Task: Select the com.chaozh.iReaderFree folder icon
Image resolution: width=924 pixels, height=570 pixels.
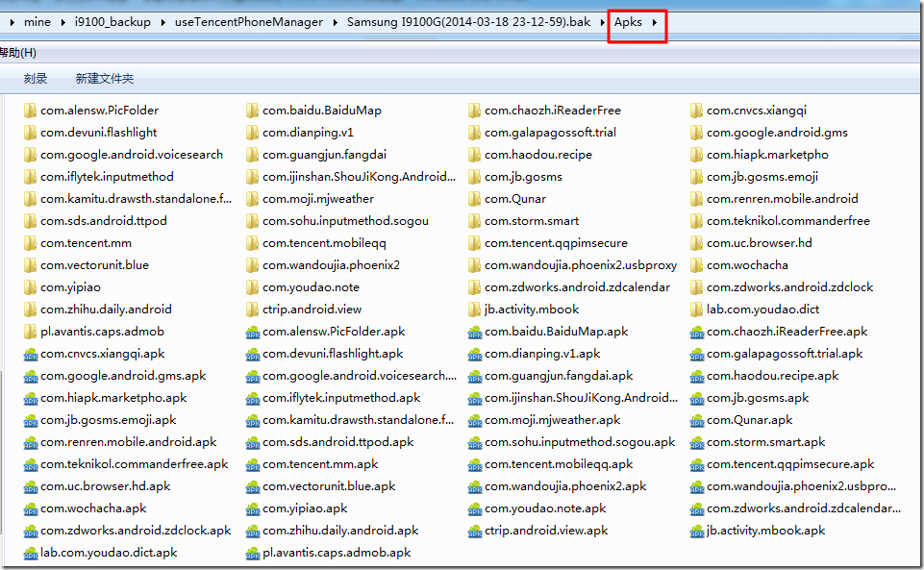Action: [474, 111]
